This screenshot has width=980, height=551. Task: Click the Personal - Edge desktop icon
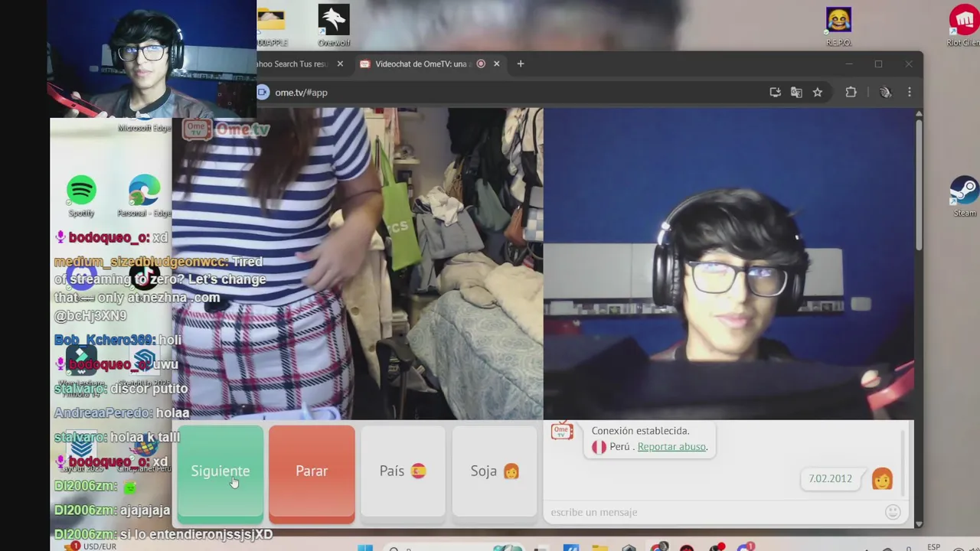pos(144,197)
